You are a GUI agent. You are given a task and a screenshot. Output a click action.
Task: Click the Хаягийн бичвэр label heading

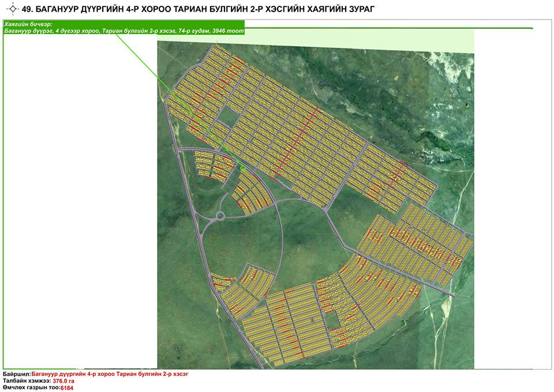tap(28, 24)
